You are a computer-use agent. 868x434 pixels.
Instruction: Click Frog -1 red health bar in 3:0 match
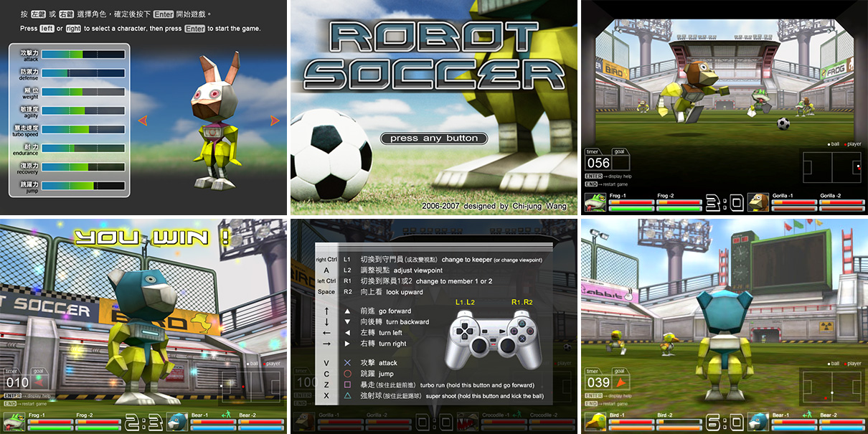coord(631,203)
